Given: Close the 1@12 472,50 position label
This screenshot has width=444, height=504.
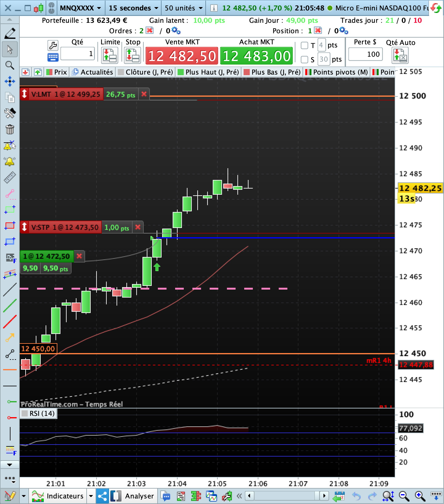Looking at the screenshot, I should click(x=79, y=256).
